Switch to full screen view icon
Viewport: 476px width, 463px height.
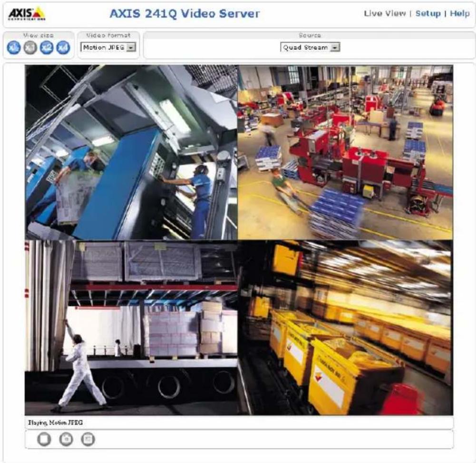pyautogui.click(x=88, y=439)
